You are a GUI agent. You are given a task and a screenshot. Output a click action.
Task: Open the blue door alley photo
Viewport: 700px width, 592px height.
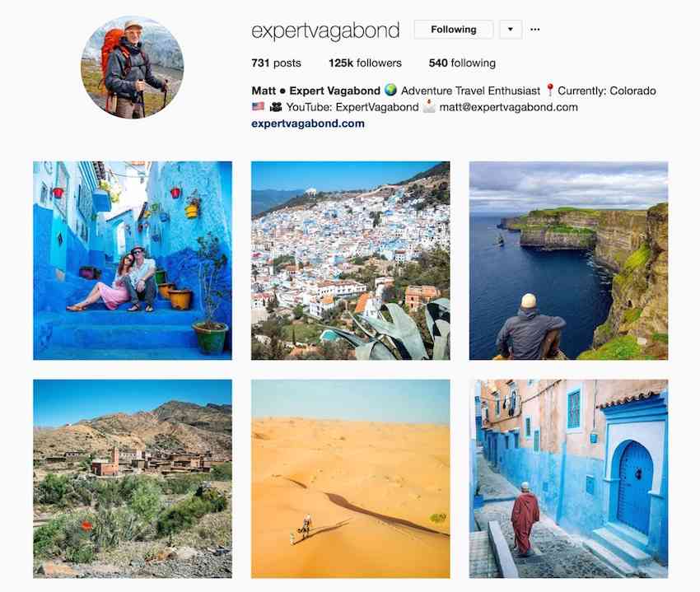(568, 478)
